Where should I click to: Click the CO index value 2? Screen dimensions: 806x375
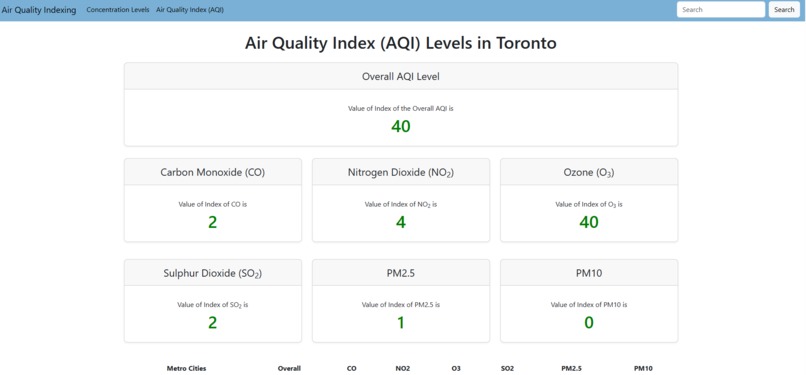click(213, 222)
